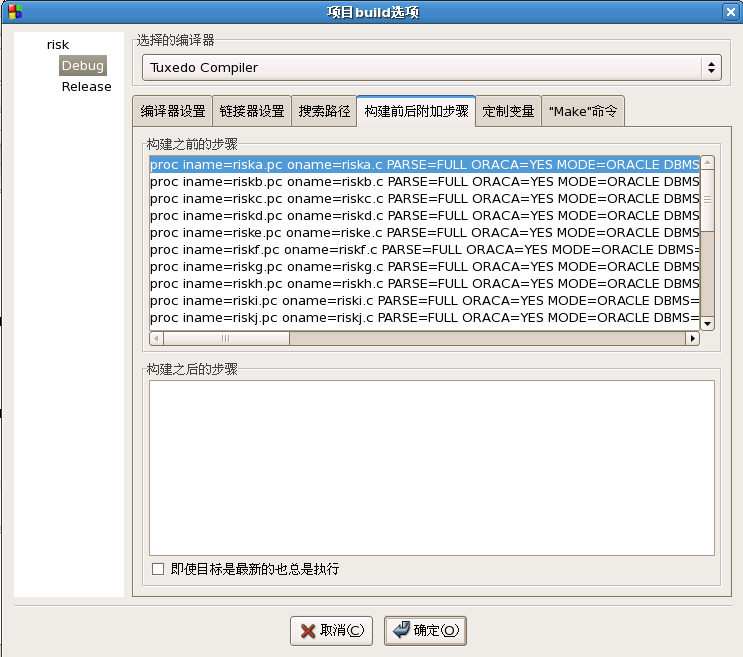Viewport: 743px width, 657px height.
Task: Select the riski.pc proc command line
Action: (425, 301)
